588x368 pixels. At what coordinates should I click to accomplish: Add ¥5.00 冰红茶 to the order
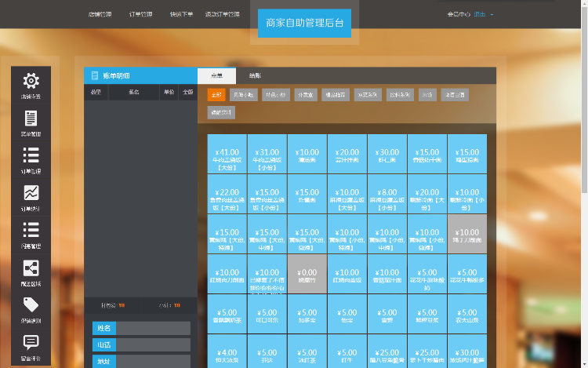[x=307, y=351]
